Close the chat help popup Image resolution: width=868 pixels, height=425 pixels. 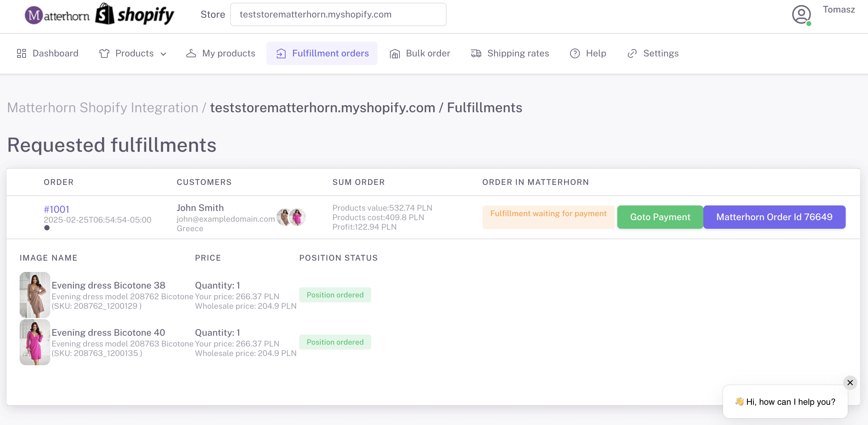coord(850,383)
